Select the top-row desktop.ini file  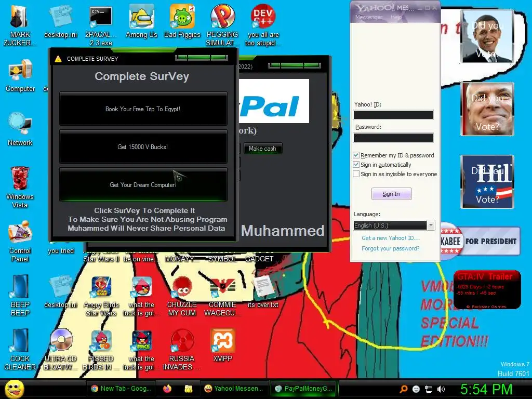(x=61, y=22)
